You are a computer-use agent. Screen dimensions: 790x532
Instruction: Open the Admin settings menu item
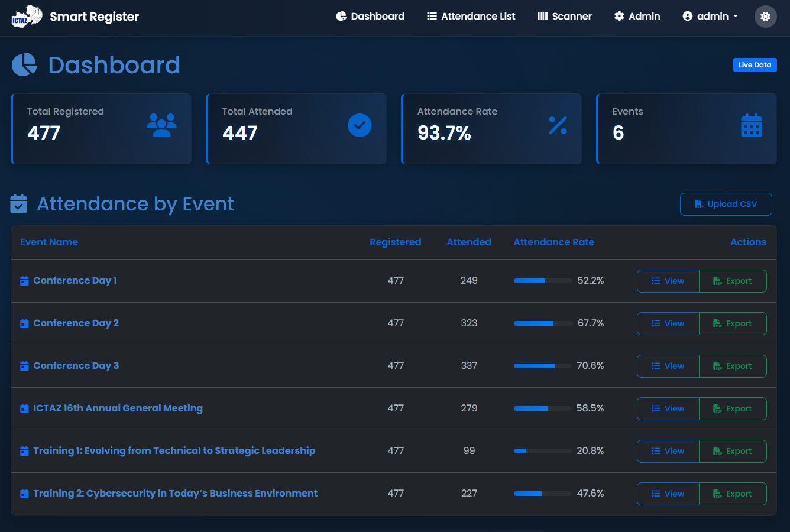tap(637, 17)
